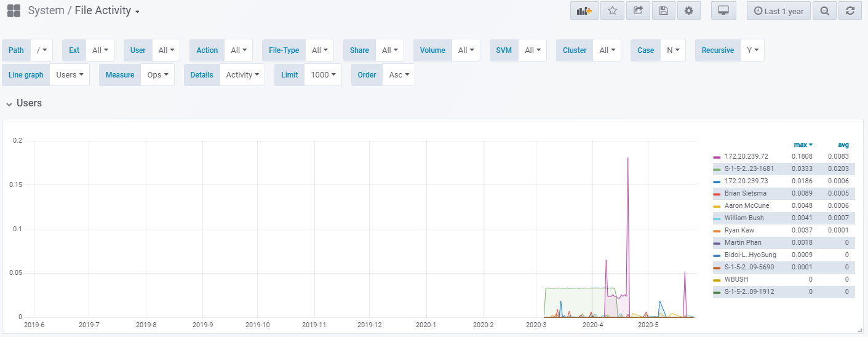Toggle 172.20.239.73 series in legend
The height and width of the screenshot is (337, 868).
tap(746, 181)
